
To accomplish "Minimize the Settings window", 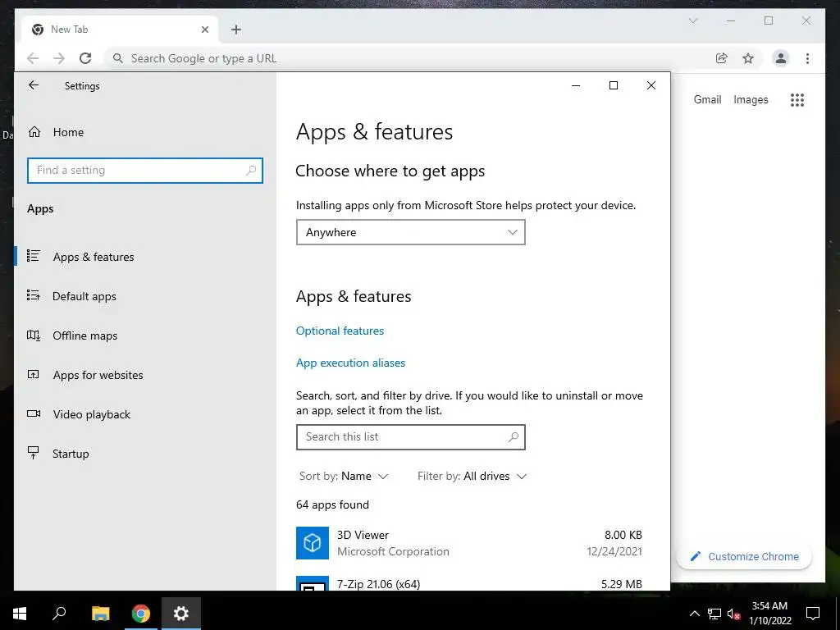I will [576, 85].
